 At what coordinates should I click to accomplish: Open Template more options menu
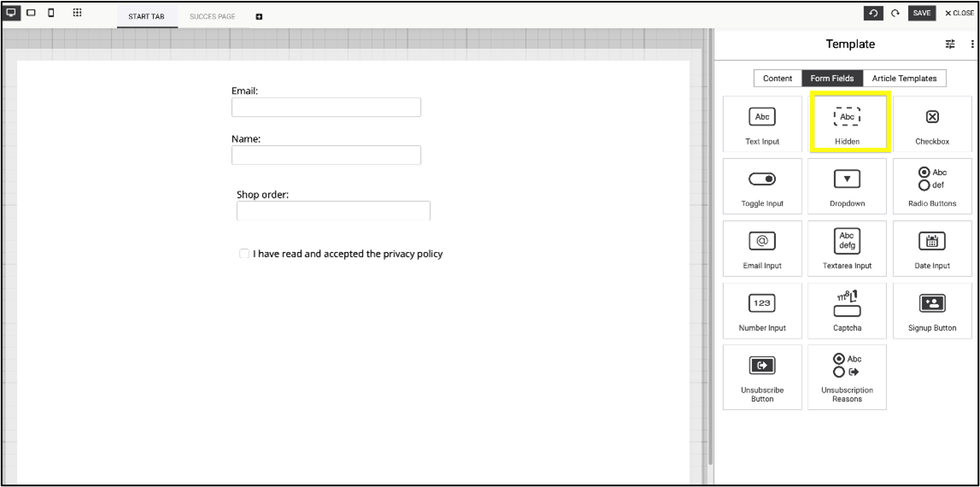pyautogui.click(x=971, y=44)
